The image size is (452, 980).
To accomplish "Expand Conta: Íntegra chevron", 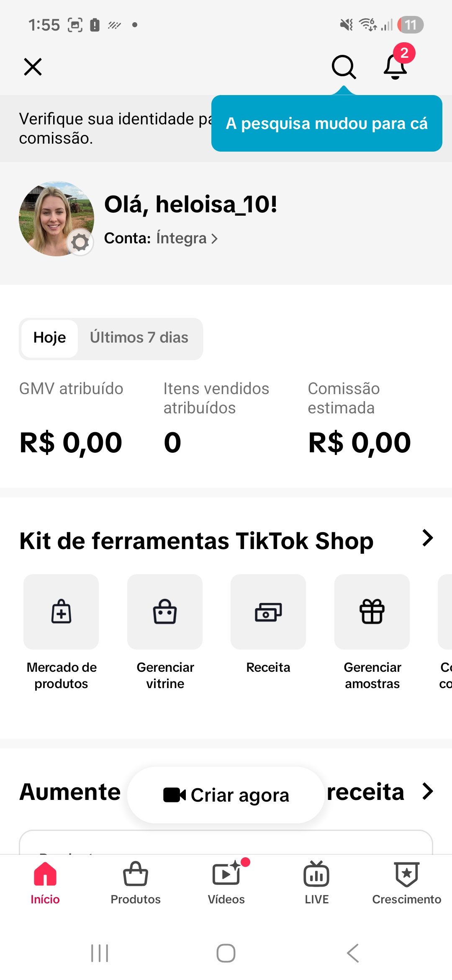I will point(215,238).
